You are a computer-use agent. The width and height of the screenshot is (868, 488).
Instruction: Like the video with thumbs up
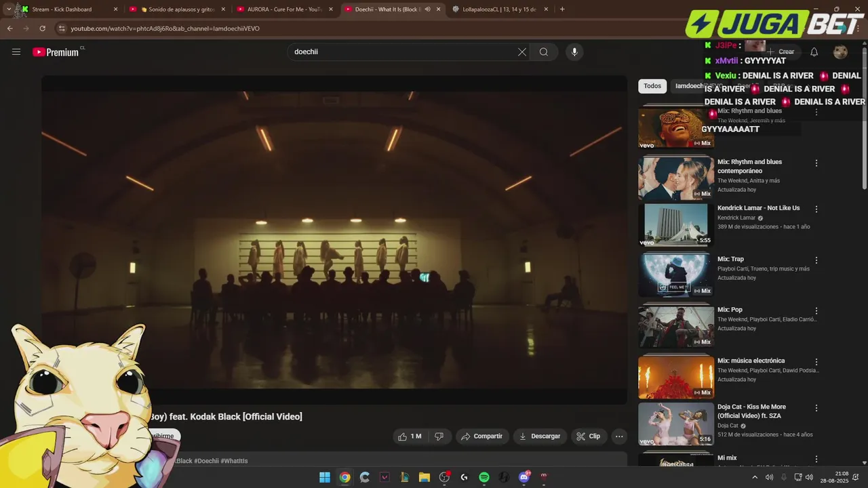[x=410, y=436]
